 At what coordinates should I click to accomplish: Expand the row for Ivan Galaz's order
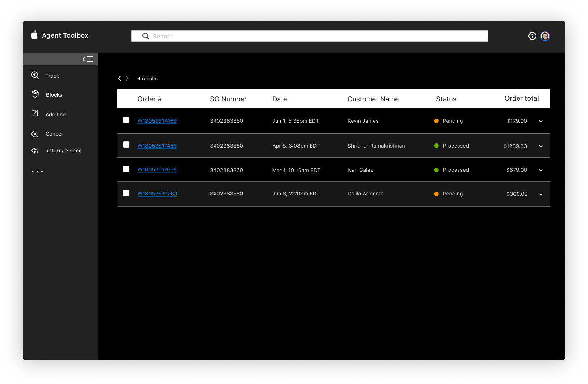point(541,170)
